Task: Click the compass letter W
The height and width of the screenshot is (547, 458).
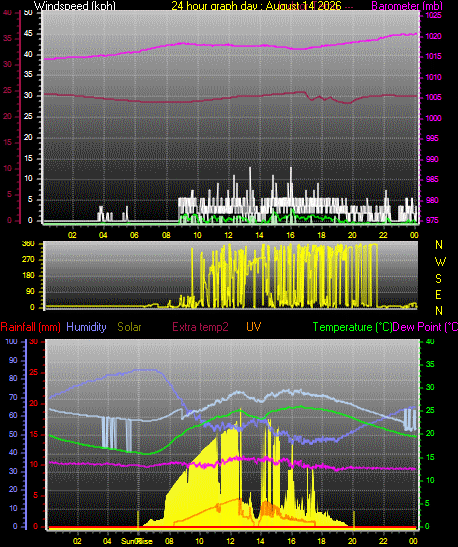Action: [440, 262]
